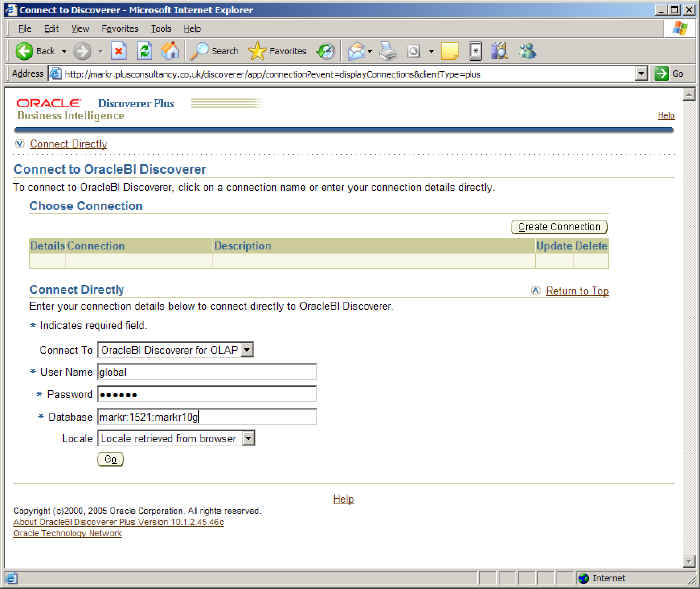Collapse the Connect Directly expander icon
The width and height of the screenshot is (700, 589).
pos(19,144)
